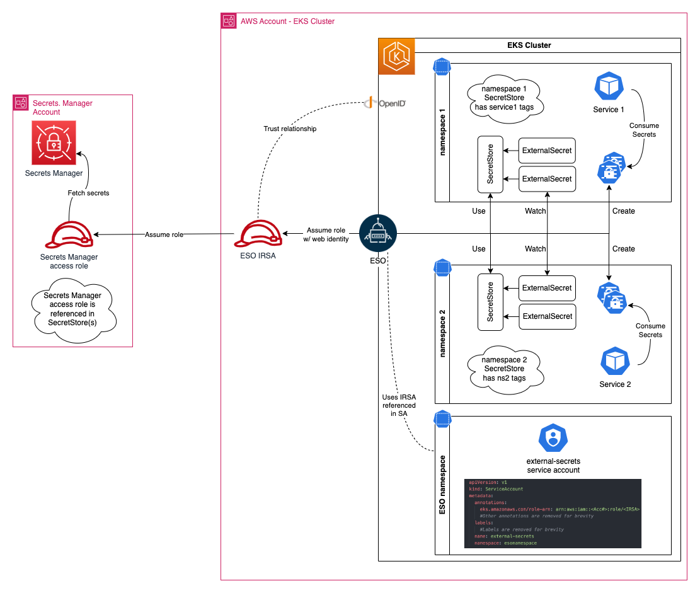Select the SecretStore box in namespace 1
Screen dimensions: 700x593
coord(490,164)
